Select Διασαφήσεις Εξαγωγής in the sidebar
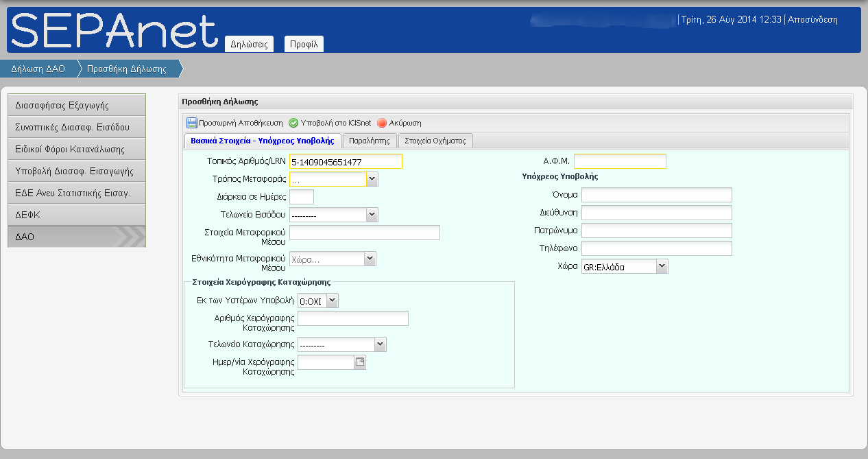 [77, 105]
